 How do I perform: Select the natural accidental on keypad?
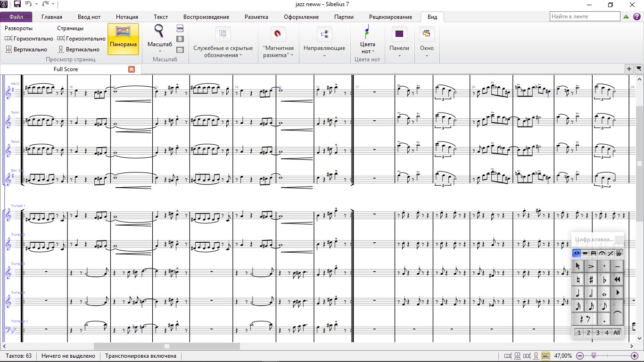pyautogui.click(x=578, y=280)
